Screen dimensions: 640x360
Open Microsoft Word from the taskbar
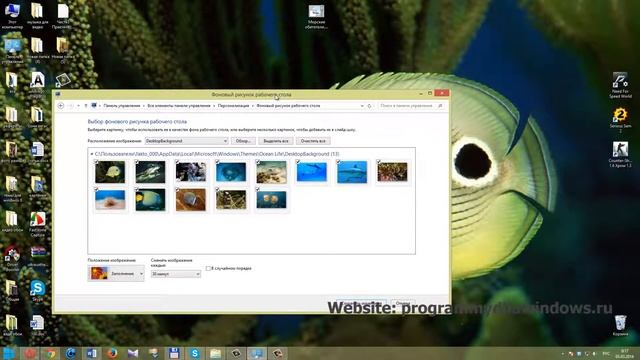(x=92, y=353)
